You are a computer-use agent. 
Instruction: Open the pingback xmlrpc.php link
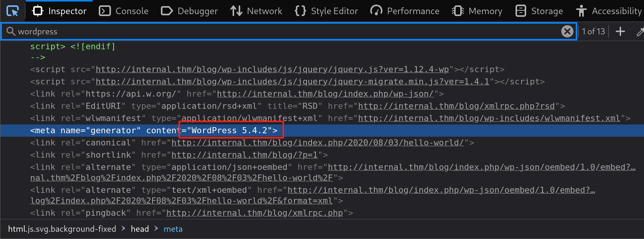[255, 213]
